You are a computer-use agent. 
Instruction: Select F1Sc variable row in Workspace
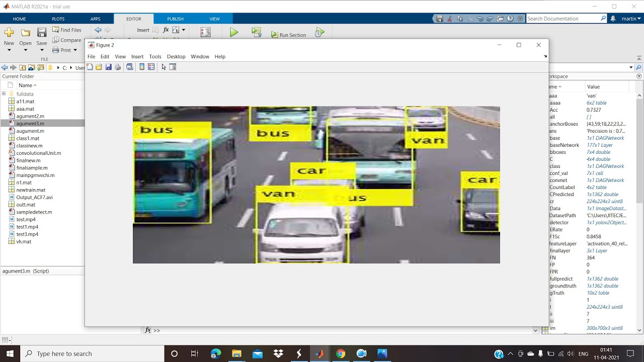[592, 236]
